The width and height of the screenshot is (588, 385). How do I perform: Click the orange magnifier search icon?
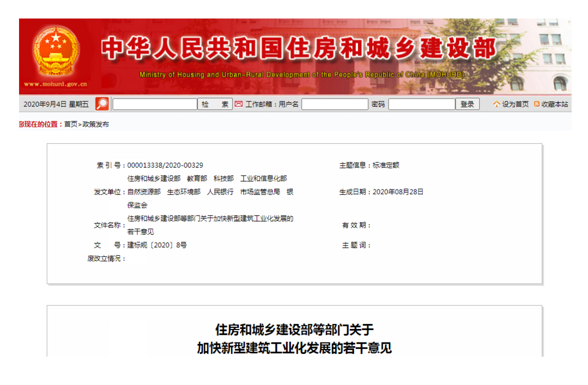[102, 104]
